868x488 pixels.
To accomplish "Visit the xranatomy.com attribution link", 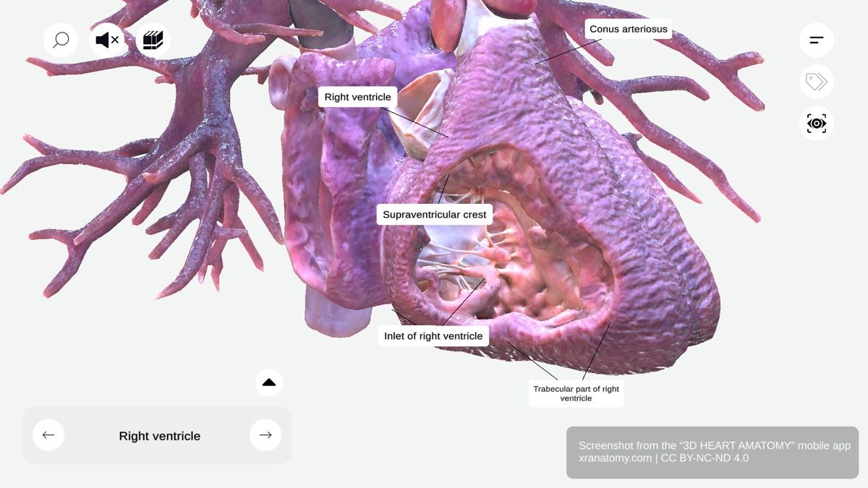I will coord(614,458).
